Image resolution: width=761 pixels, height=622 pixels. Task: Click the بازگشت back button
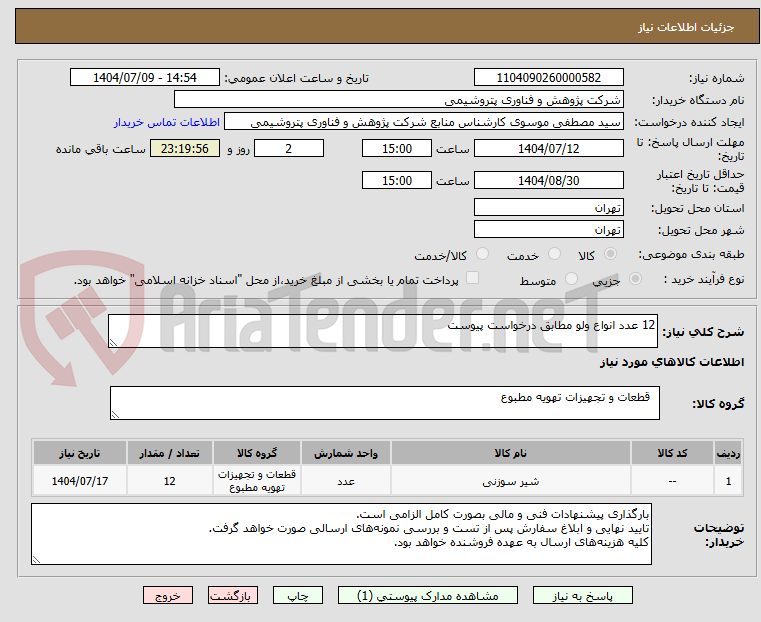click(233, 595)
